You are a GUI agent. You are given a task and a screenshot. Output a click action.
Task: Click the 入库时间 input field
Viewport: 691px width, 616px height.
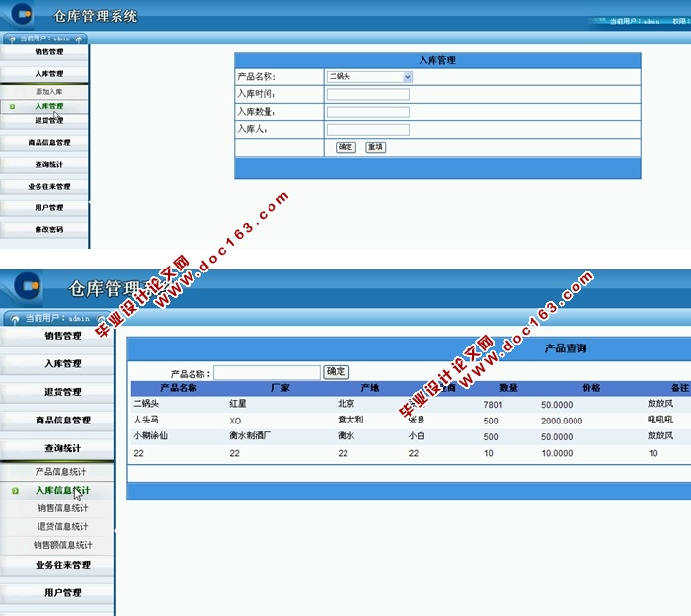point(368,94)
